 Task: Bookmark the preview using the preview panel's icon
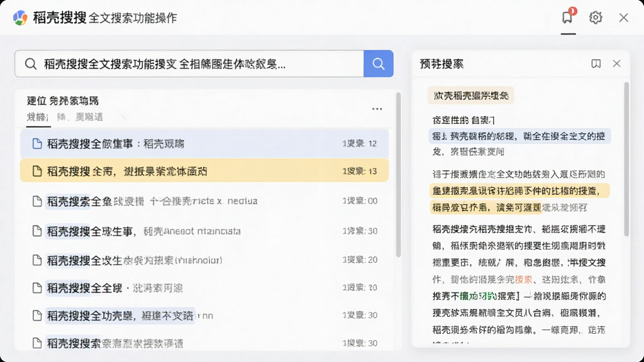tap(596, 63)
